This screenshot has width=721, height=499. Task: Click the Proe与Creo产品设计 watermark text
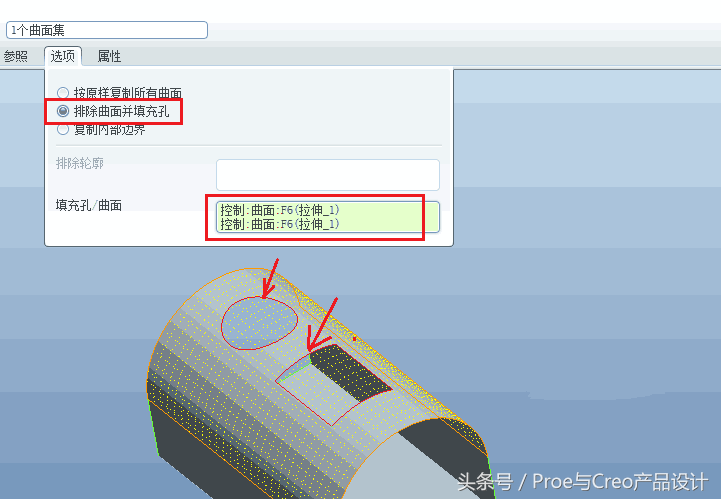pos(619,482)
